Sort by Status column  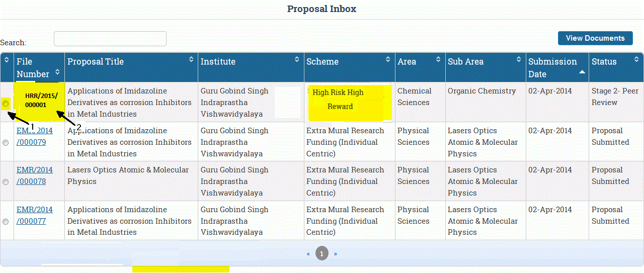636,59
